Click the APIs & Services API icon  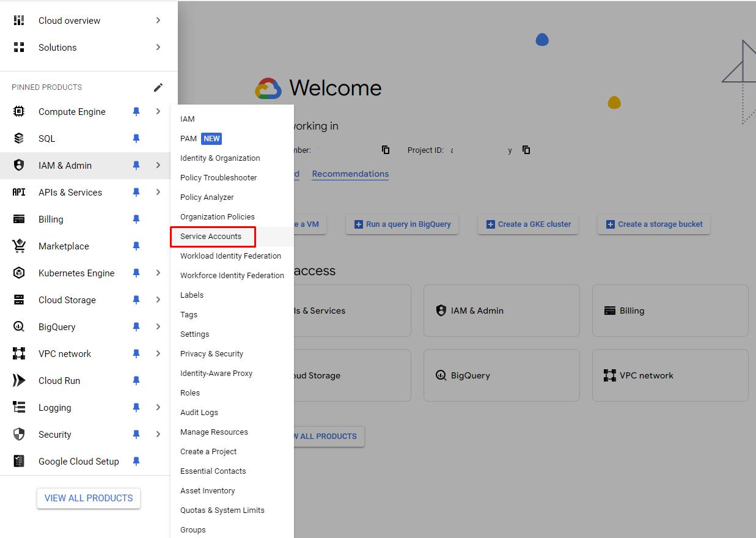[19, 192]
